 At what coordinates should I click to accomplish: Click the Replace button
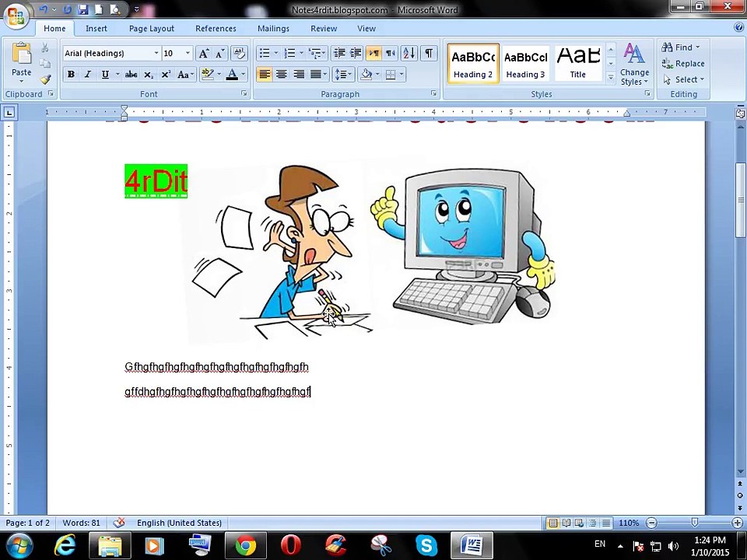pyautogui.click(x=683, y=63)
